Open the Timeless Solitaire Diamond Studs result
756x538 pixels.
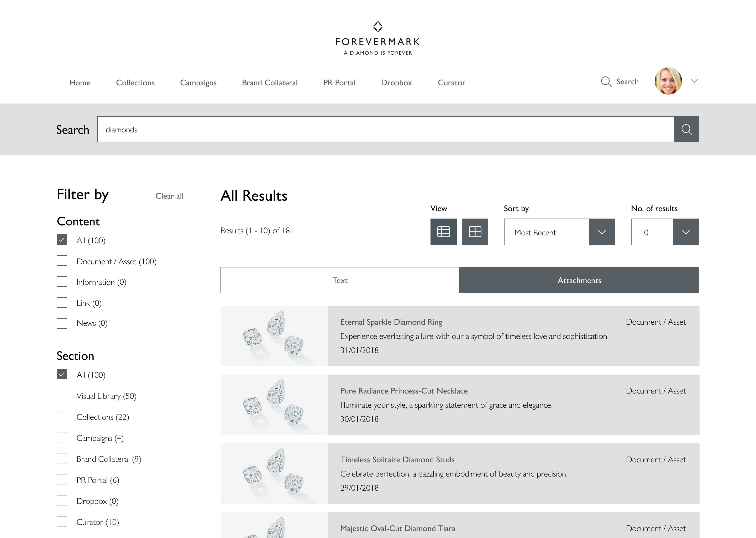[x=397, y=459]
